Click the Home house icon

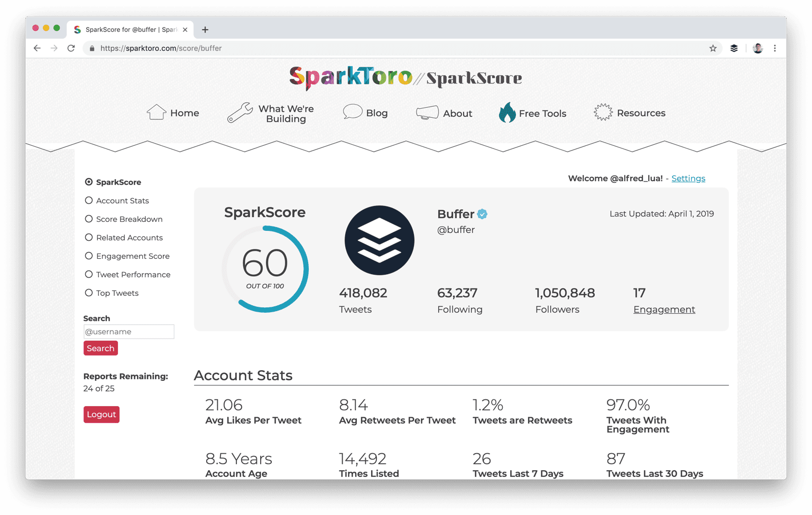click(156, 112)
